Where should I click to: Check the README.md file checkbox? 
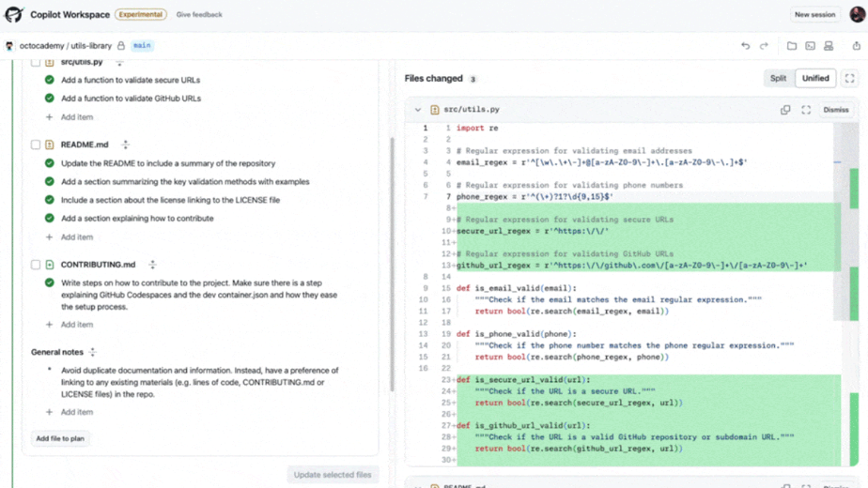pyautogui.click(x=36, y=145)
